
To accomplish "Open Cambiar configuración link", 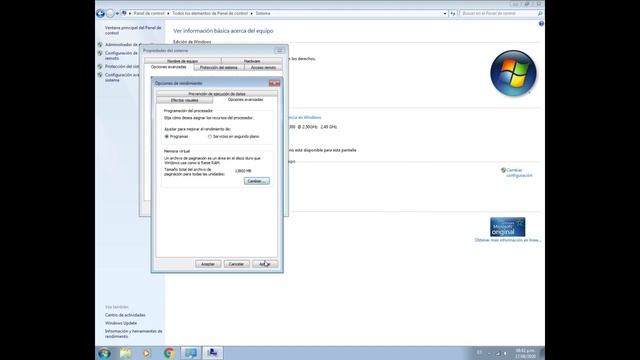I will click(519, 173).
